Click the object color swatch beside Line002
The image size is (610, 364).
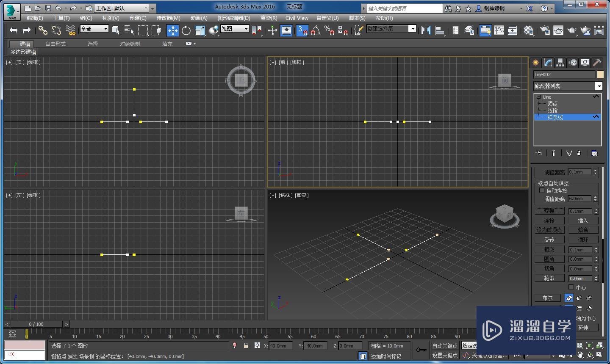600,74
